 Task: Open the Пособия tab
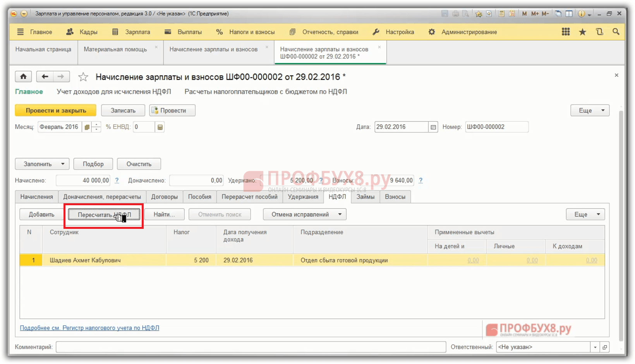[200, 197]
